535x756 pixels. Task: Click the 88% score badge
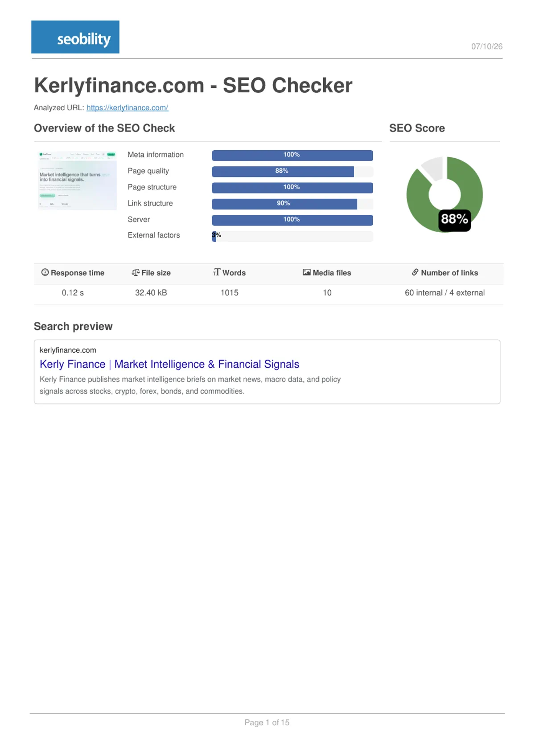[x=454, y=220]
